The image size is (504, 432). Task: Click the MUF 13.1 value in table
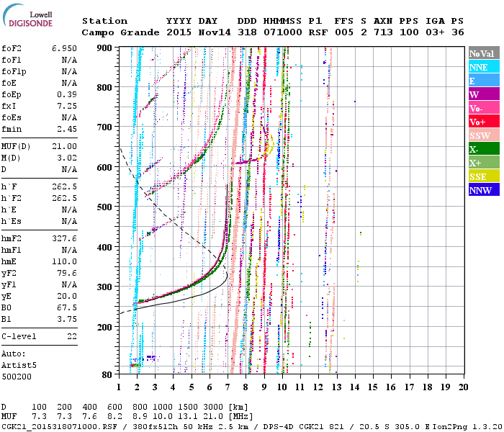pyautogui.click(x=188, y=417)
